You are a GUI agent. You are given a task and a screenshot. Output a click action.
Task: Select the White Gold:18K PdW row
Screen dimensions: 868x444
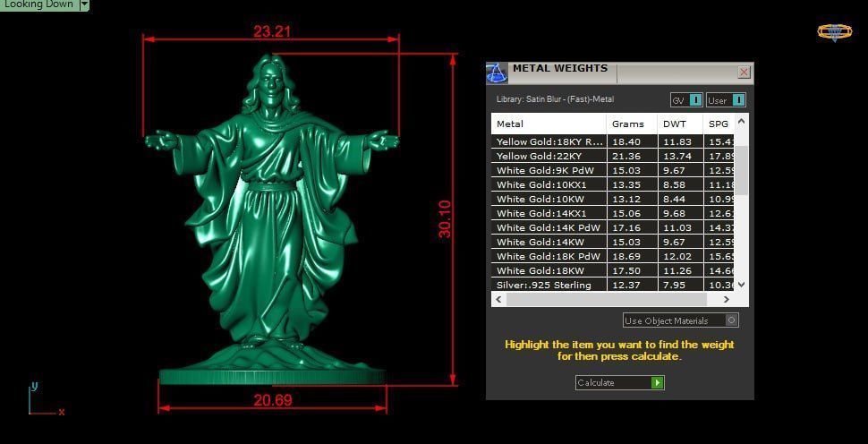click(613, 257)
